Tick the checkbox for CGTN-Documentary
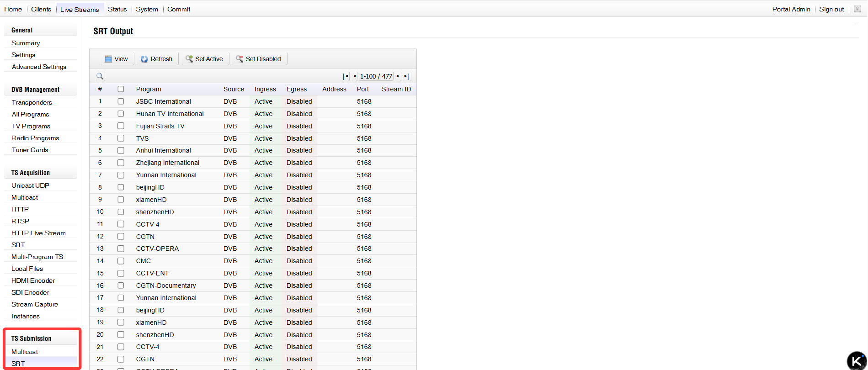This screenshot has width=868, height=370. click(121, 285)
